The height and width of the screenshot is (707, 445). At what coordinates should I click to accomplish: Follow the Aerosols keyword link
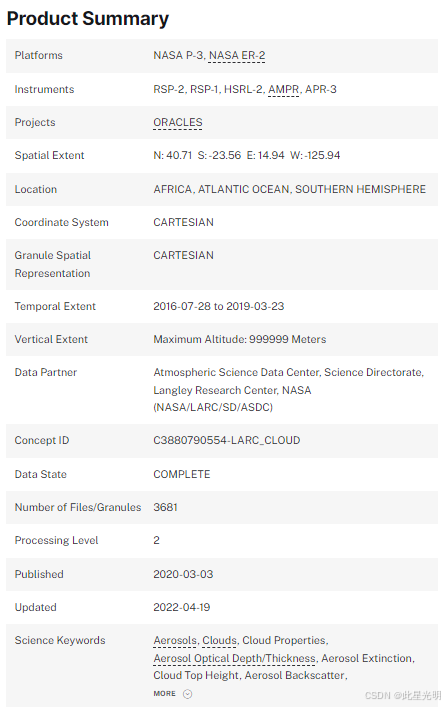coord(175,640)
